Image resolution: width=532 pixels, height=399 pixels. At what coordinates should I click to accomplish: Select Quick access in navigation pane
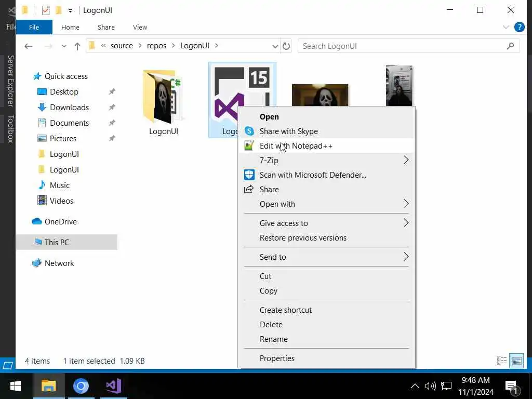click(x=66, y=76)
